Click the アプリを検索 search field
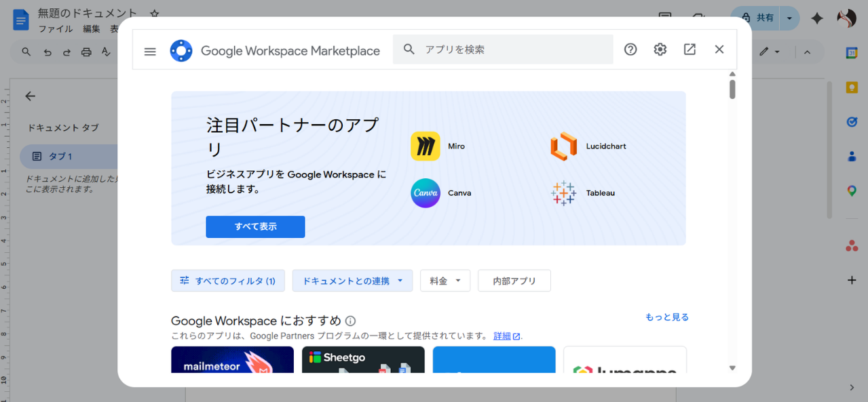This screenshot has height=402, width=868. coord(502,49)
